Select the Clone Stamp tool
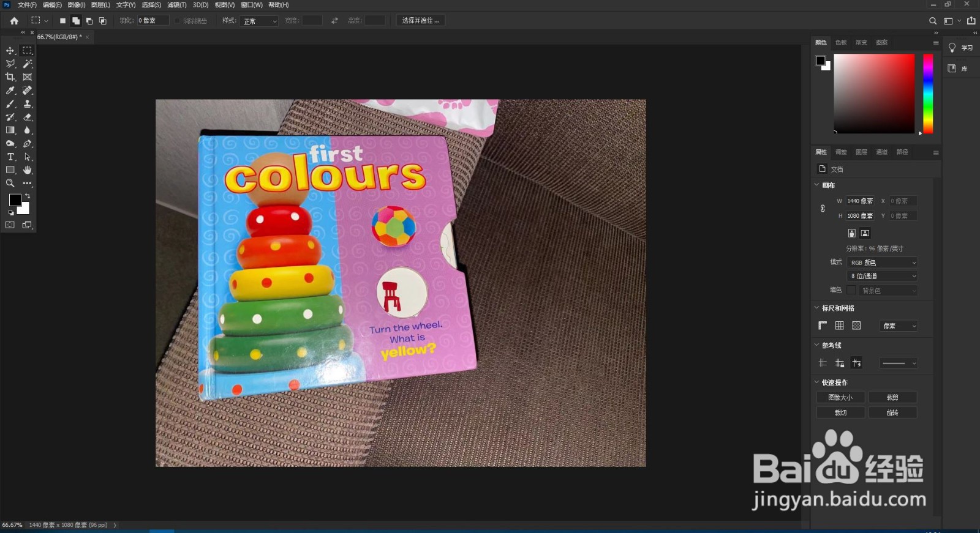The width and height of the screenshot is (980, 533). [27, 104]
